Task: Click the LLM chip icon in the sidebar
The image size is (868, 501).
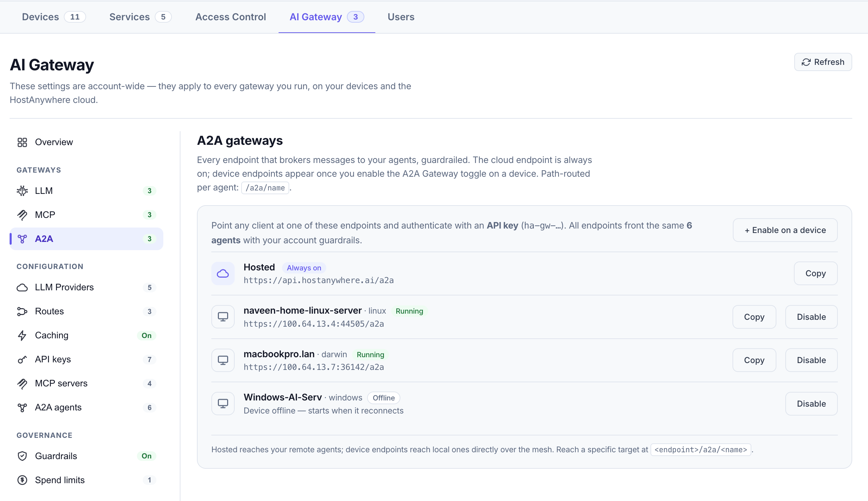Action: 22,191
